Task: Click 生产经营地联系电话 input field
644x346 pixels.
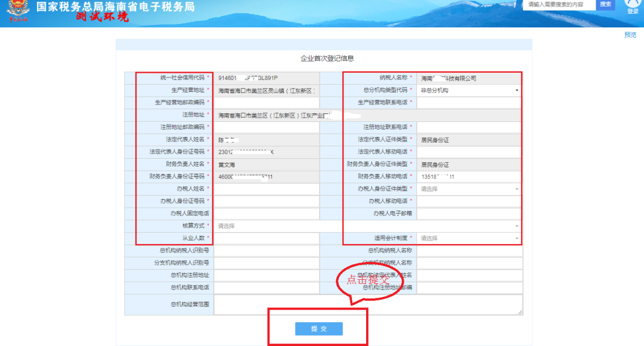Action: (x=469, y=103)
